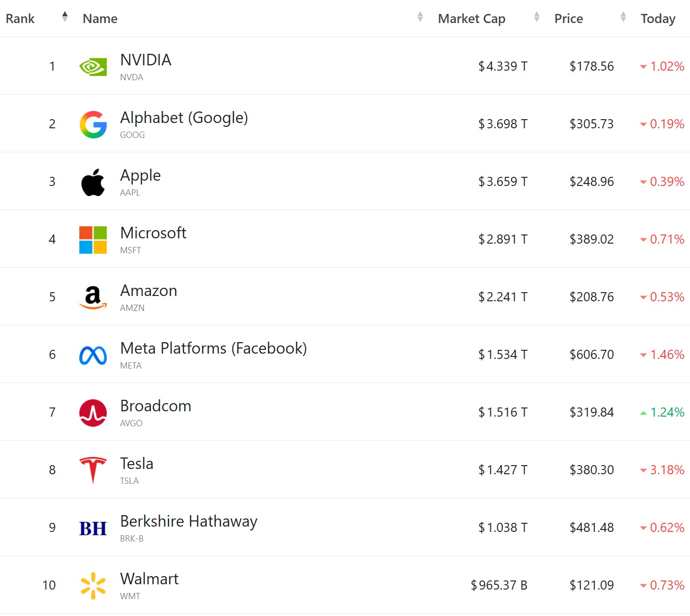Image resolution: width=690 pixels, height=616 pixels.
Task: Click the Market Cap column header
Action: (471, 19)
